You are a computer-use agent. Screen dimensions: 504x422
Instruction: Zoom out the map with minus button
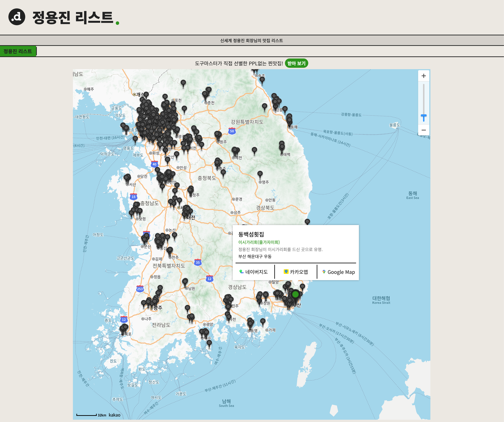pyautogui.click(x=423, y=130)
